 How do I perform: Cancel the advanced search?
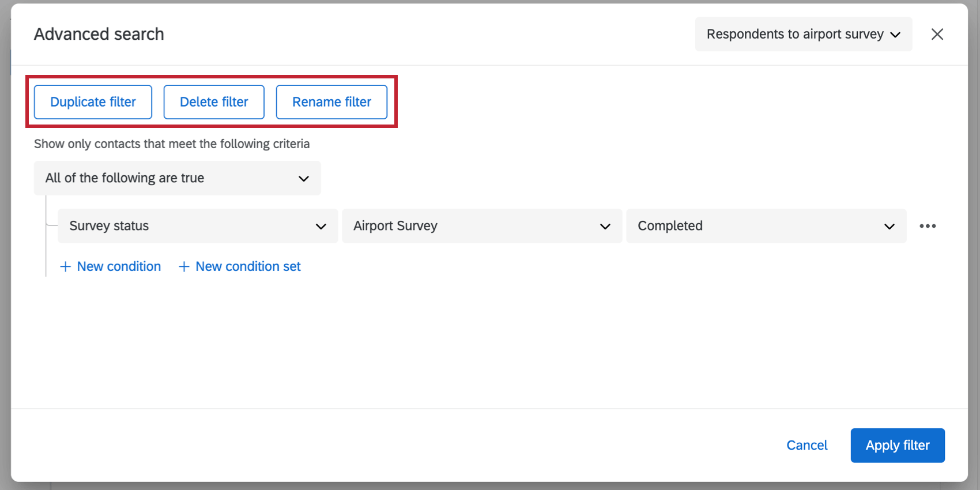coord(806,446)
